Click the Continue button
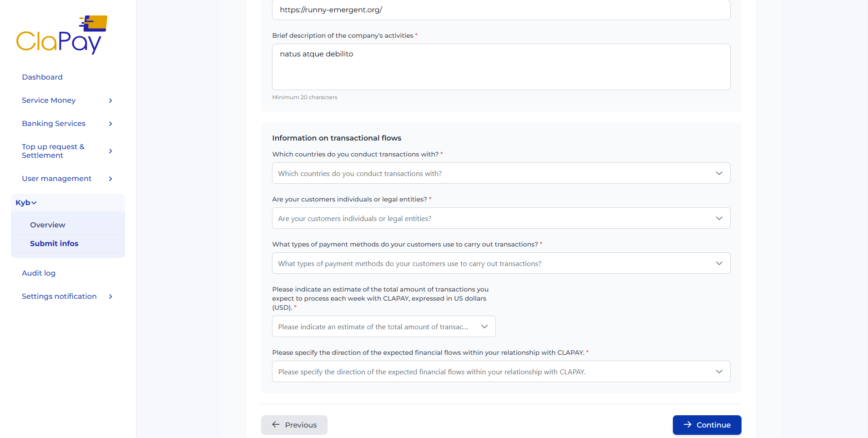 (x=707, y=425)
